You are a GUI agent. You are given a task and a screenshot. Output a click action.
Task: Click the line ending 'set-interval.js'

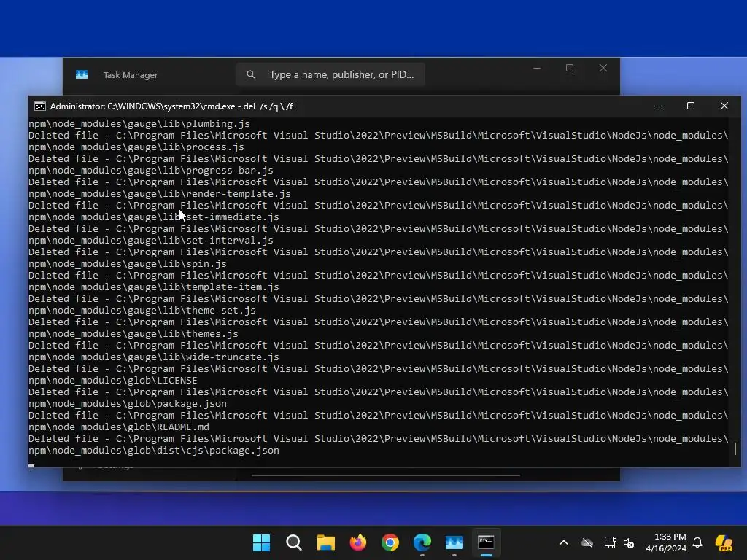[x=151, y=241]
